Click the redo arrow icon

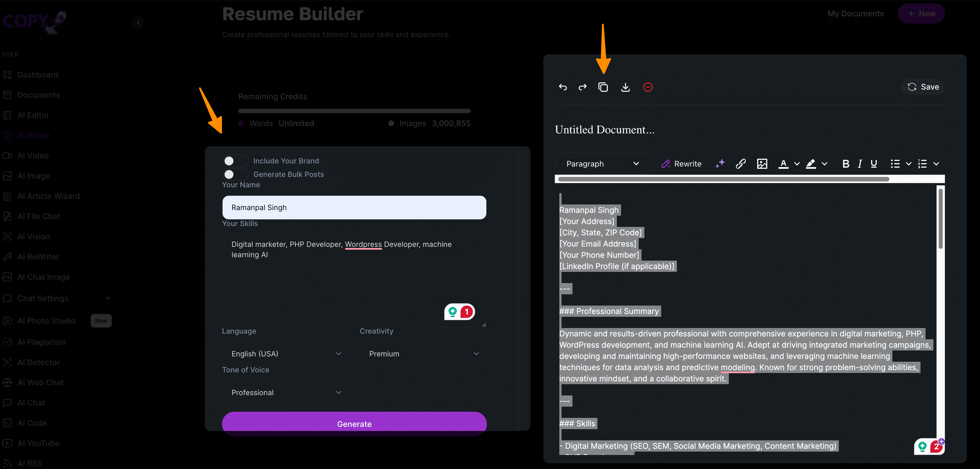click(582, 87)
